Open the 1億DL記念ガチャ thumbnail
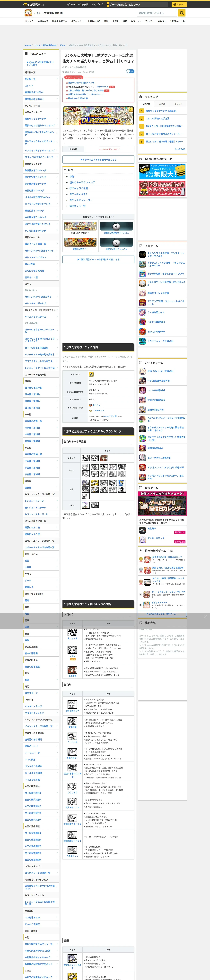Screen dimensions: 210x980 tap(80, 243)
